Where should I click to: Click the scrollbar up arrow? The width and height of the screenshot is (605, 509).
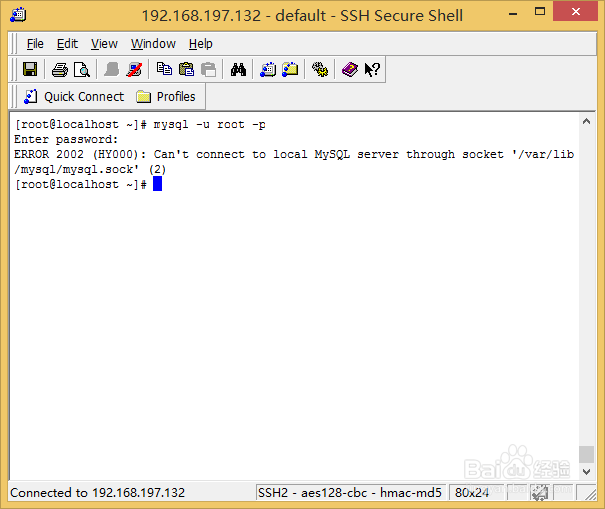point(586,122)
